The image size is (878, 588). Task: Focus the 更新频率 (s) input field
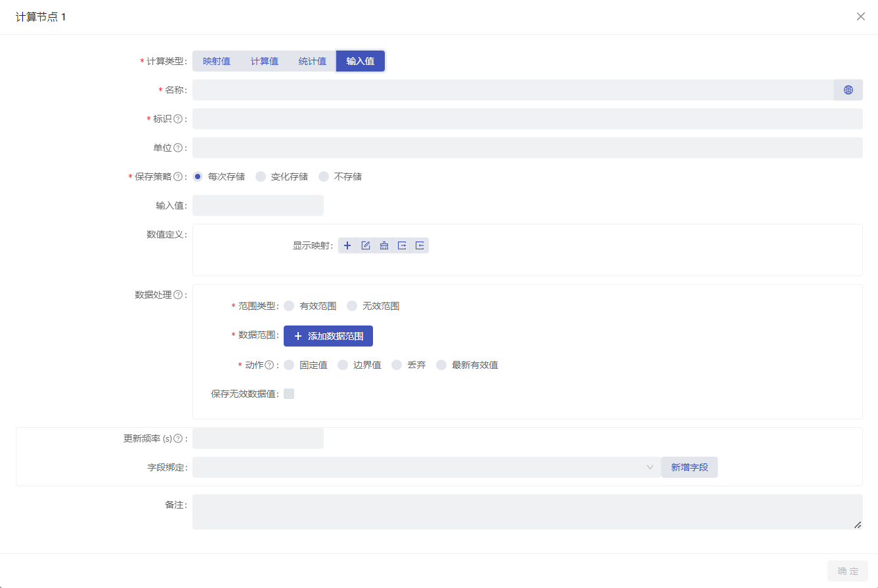point(258,438)
